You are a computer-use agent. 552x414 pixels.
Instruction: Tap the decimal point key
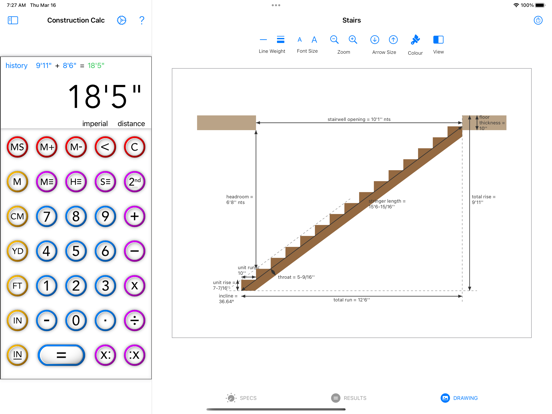coord(105,320)
